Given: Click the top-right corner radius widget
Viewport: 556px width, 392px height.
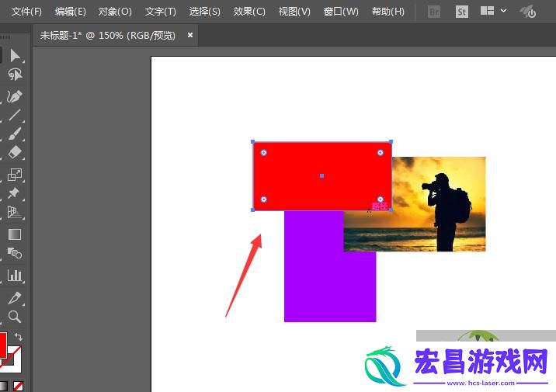Looking at the screenshot, I should (381, 153).
